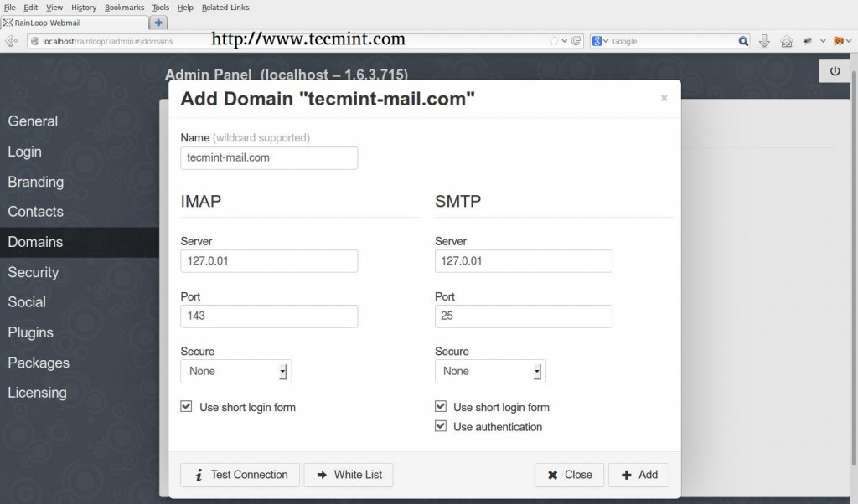Click the IMAP Port input field
The width and height of the screenshot is (858, 504).
coord(269,316)
